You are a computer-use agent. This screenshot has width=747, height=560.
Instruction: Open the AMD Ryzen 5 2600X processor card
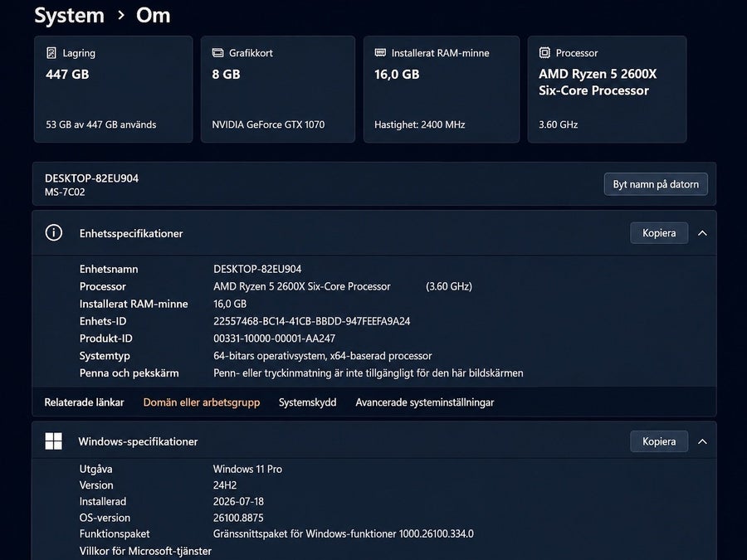coord(607,89)
